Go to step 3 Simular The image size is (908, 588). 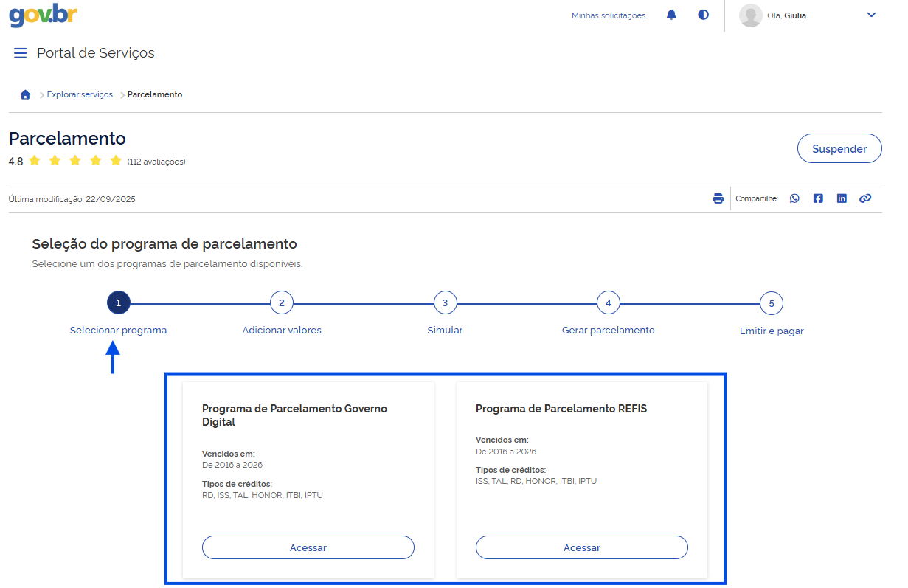[445, 302]
